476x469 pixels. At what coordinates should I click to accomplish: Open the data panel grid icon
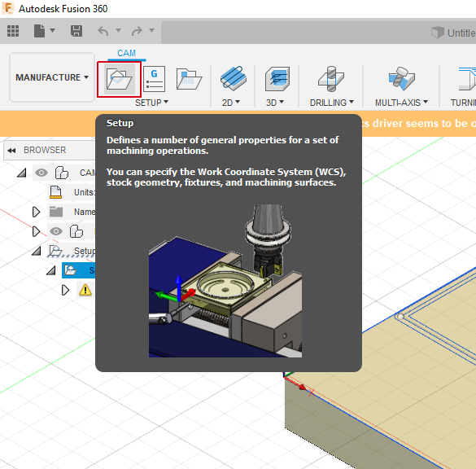13,31
